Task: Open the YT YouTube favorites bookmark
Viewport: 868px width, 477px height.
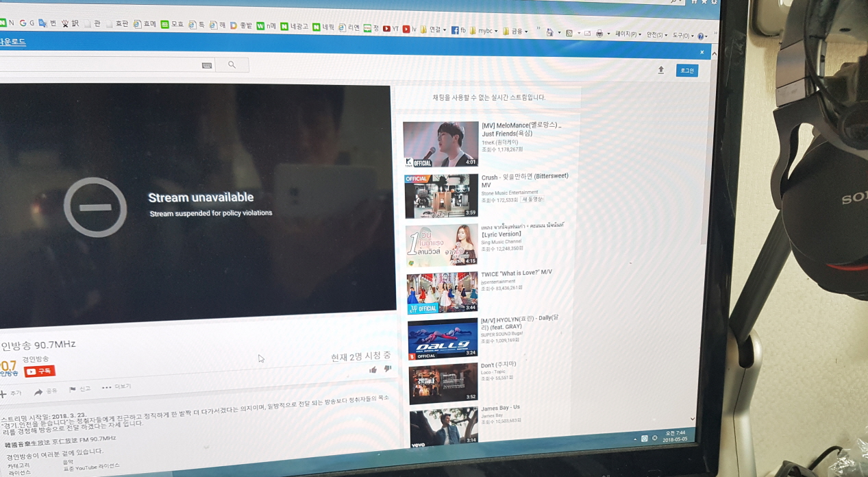Action: coord(390,29)
